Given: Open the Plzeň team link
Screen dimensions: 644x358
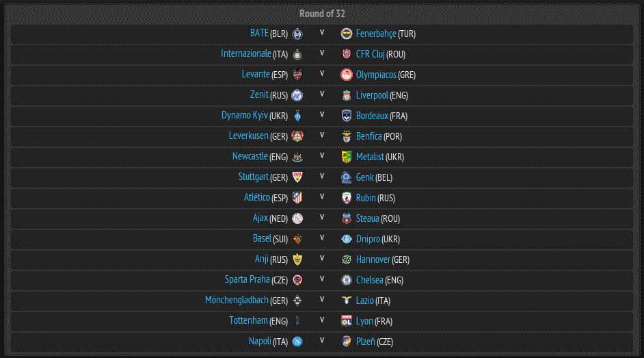Looking at the screenshot, I should coord(366,342).
